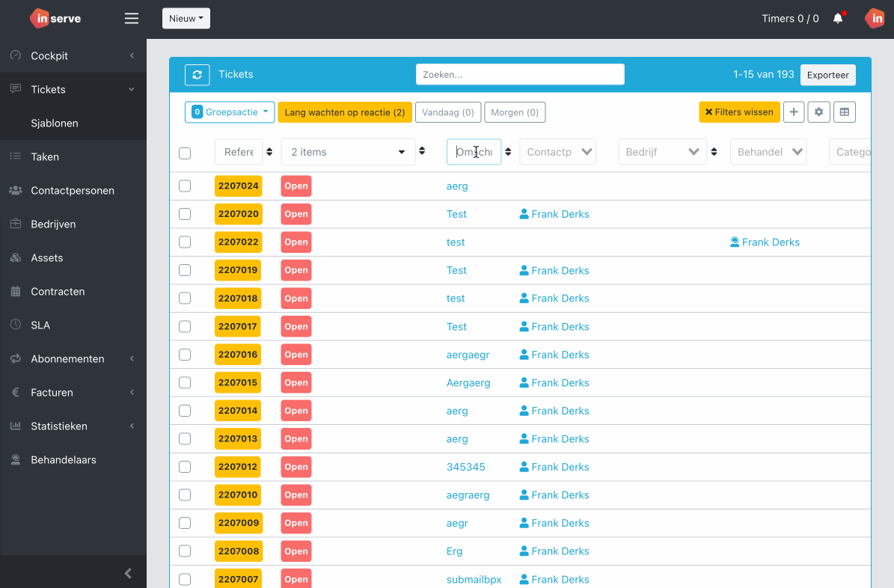Click the Bedrijven briefcase icon
Screen dimensions: 894x588
16,224
